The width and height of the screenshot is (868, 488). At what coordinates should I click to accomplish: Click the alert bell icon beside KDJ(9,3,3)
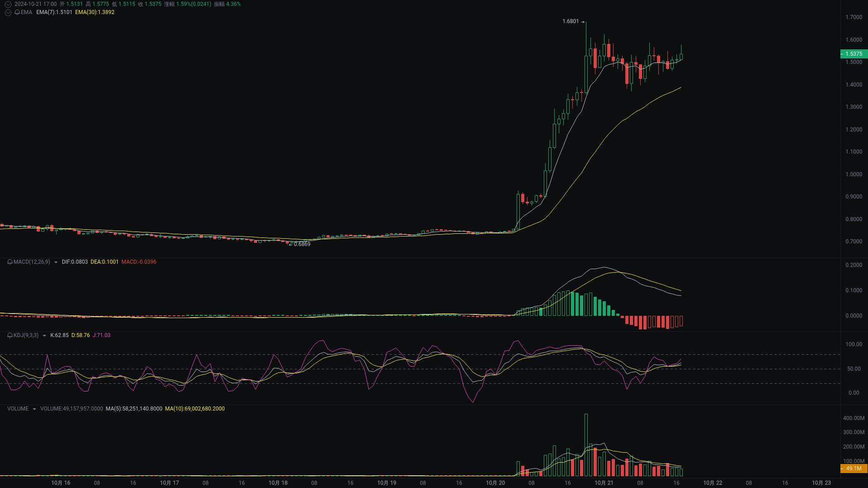click(10, 335)
